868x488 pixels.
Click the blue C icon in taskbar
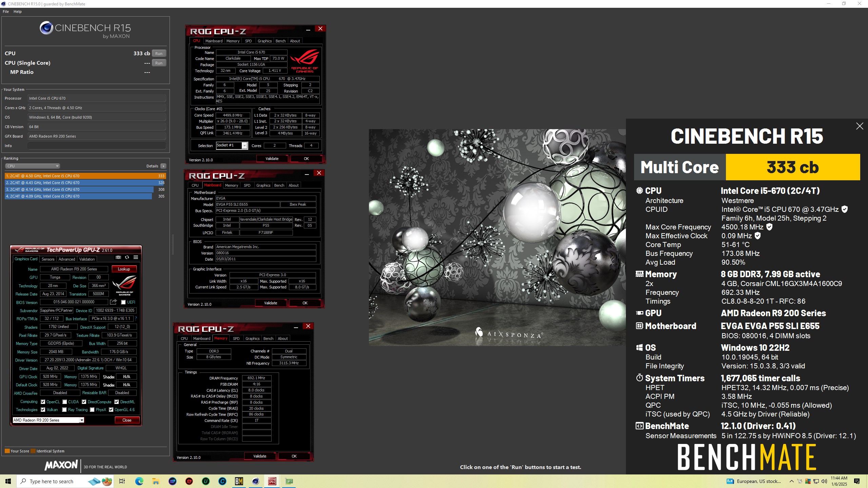click(222, 481)
